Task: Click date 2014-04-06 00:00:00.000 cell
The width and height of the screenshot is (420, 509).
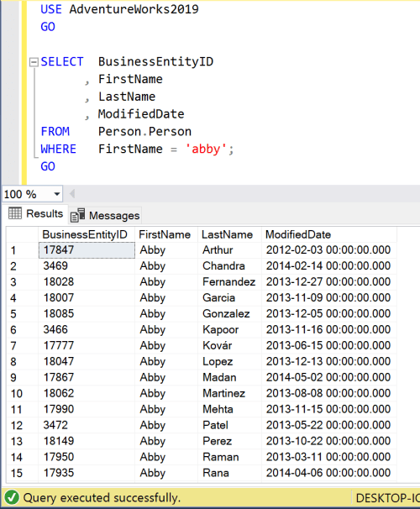Action: [328, 473]
